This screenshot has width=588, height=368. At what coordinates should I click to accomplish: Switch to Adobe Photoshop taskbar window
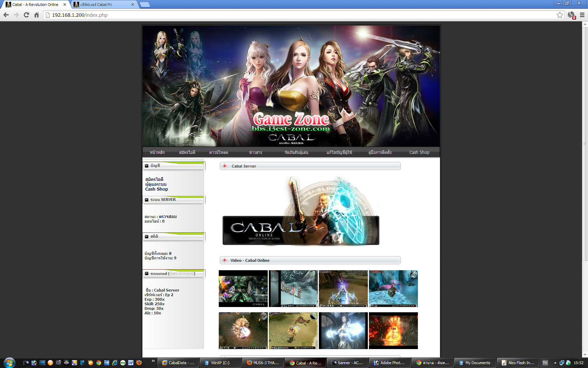coord(390,363)
